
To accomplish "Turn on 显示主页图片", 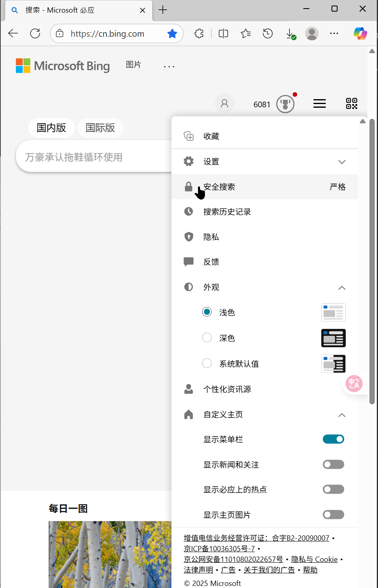I will 334,515.
